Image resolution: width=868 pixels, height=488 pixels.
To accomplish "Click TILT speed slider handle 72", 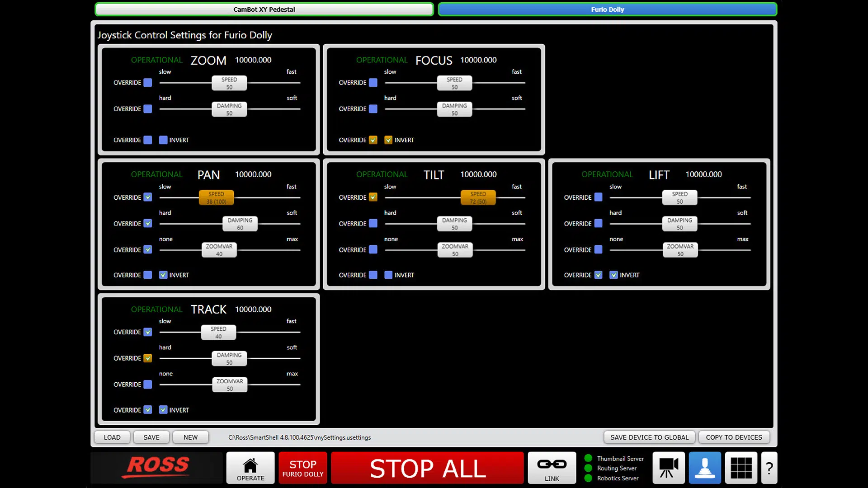I will pyautogui.click(x=478, y=198).
